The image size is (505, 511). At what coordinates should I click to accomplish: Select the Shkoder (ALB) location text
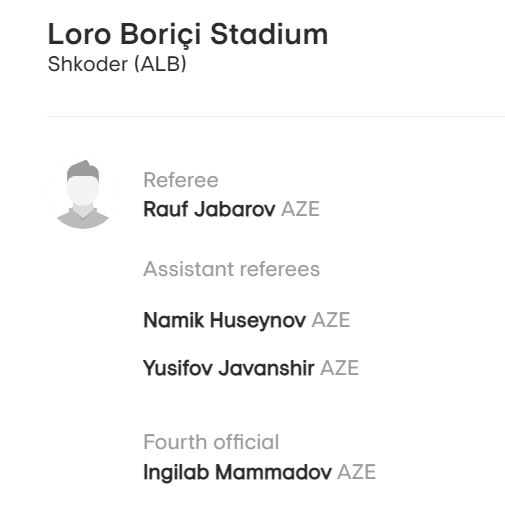coord(117,64)
